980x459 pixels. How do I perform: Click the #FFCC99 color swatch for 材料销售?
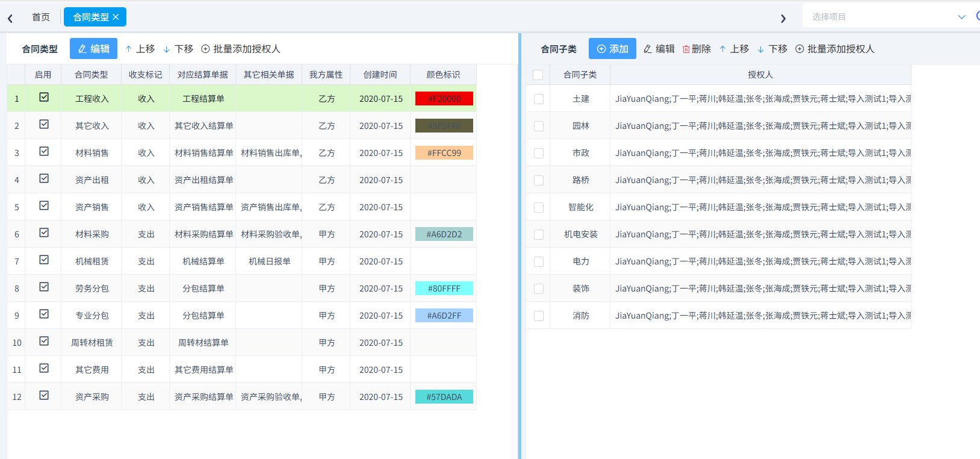tap(444, 153)
